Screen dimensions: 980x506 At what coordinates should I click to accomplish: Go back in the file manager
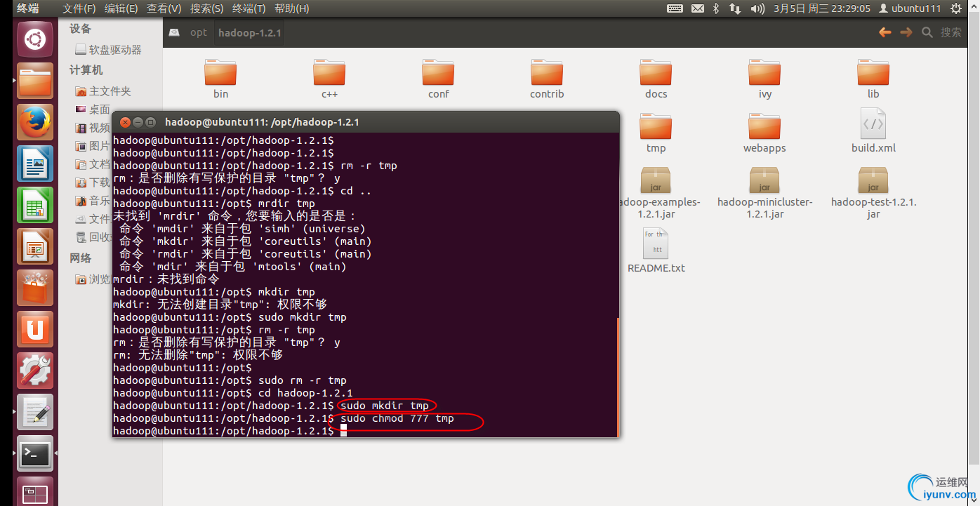[885, 32]
